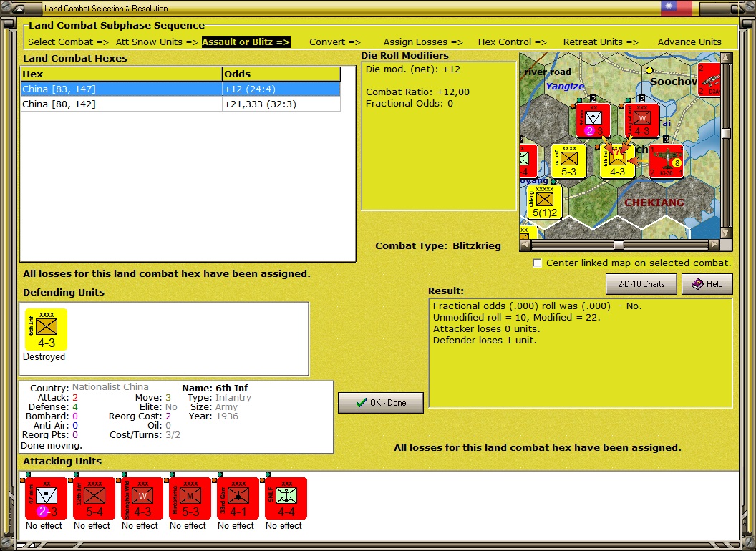Click map horizontal scrollbar left arrow

tap(525, 245)
